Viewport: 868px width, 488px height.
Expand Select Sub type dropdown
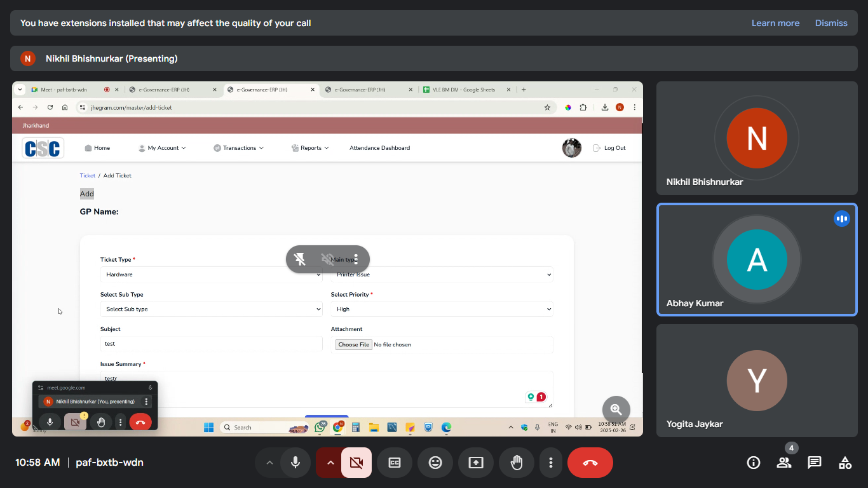212,309
